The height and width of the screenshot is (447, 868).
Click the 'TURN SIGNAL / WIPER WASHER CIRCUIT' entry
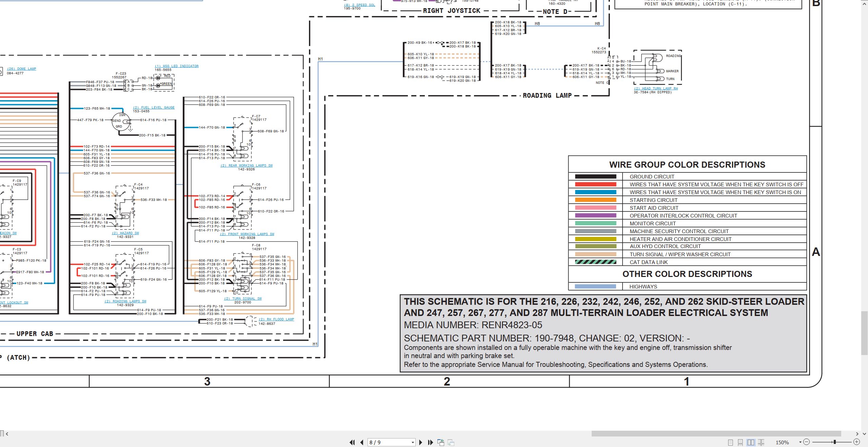click(680, 254)
